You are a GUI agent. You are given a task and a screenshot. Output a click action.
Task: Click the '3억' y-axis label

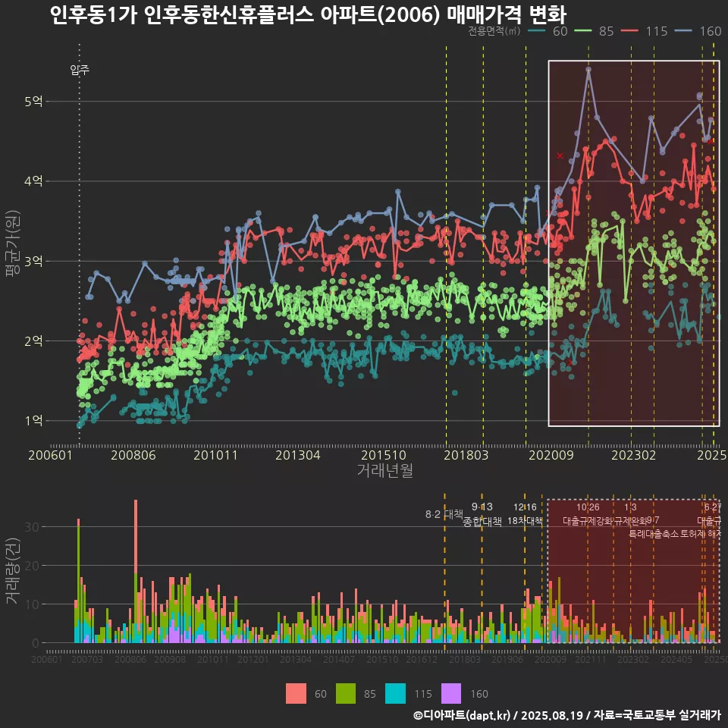click(x=34, y=261)
